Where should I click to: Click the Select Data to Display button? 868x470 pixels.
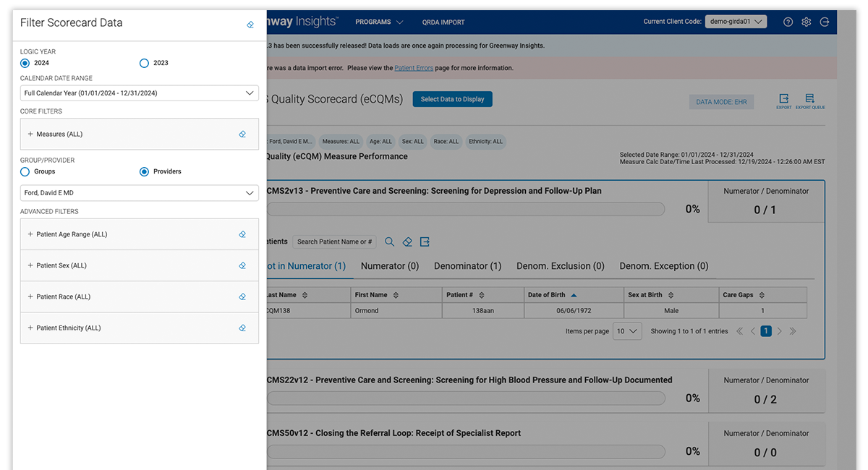click(x=452, y=99)
